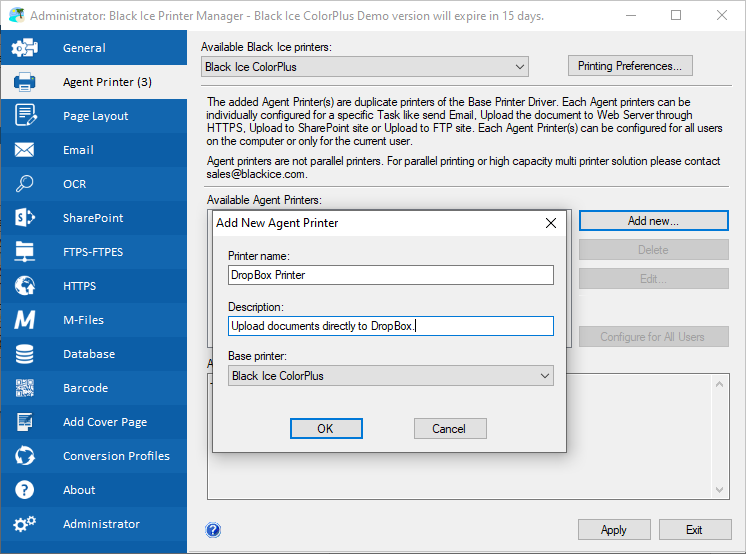Open the General tab label
The width and height of the screenshot is (746, 554).
pyautogui.click(x=84, y=48)
